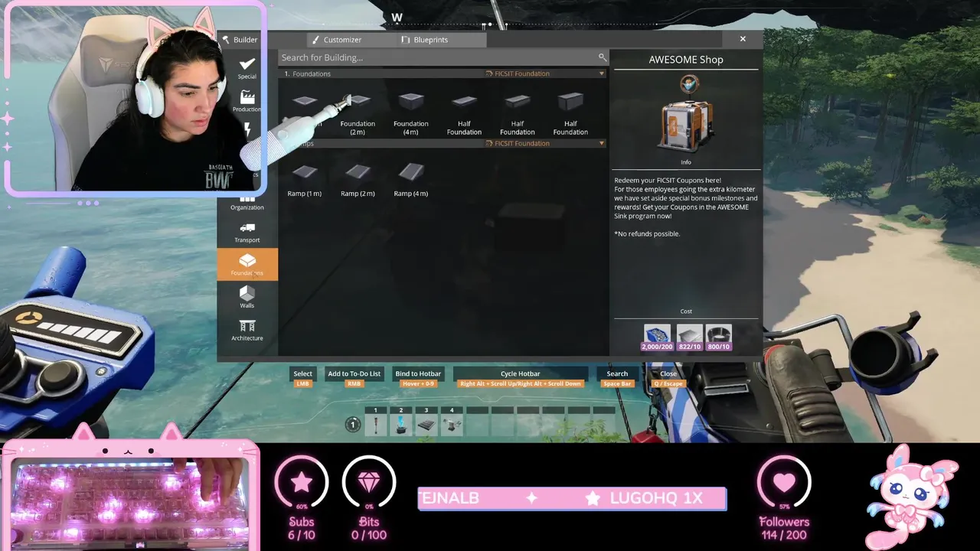Image resolution: width=980 pixels, height=551 pixels.
Task: Click the Followers 114 / 200 progress ring
Action: coord(784,483)
